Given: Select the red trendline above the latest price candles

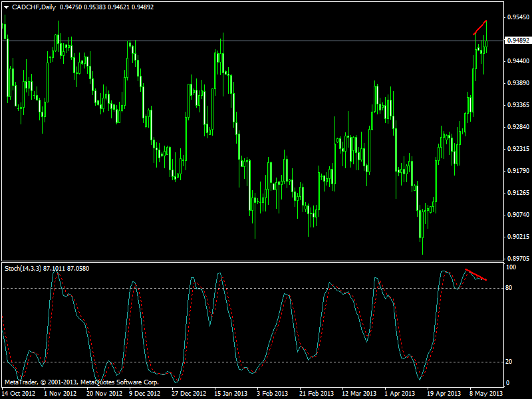Looking at the screenshot, I should [480, 27].
